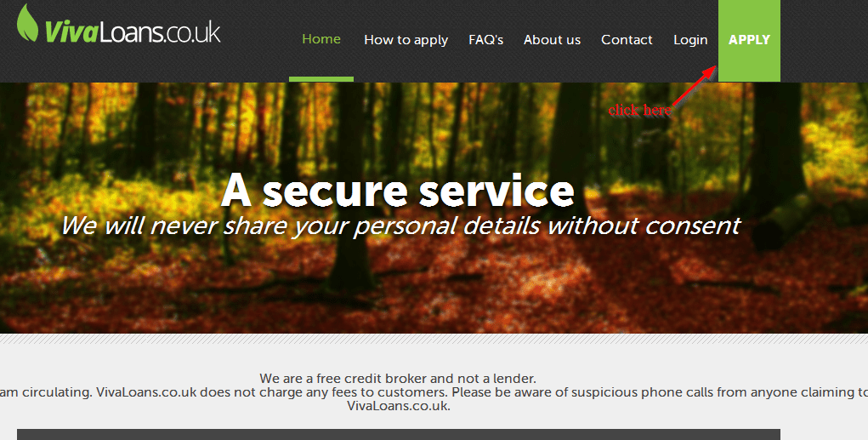Visit the About us page
The width and height of the screenshot is (868, 440).
[x=552, y=40]
